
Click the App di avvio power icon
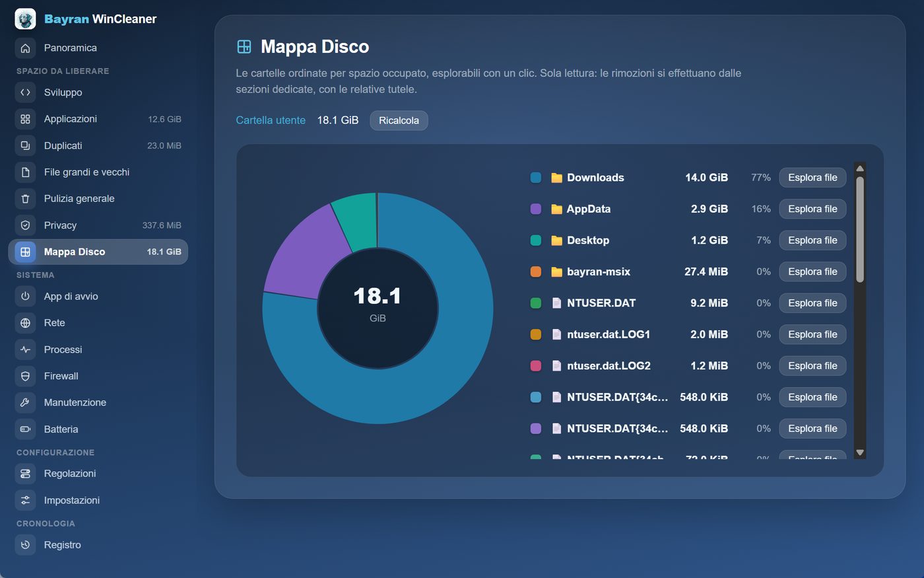point(25,297)
